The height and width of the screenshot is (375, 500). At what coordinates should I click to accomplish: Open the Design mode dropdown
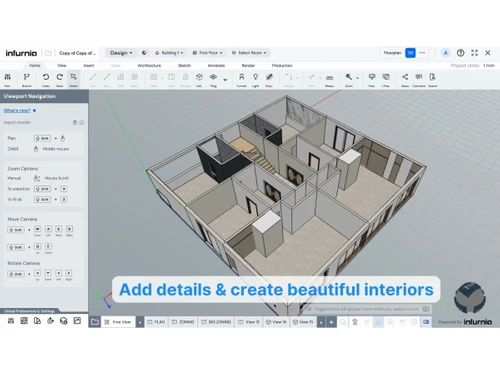pyautogui.click(x=121, y=53)
